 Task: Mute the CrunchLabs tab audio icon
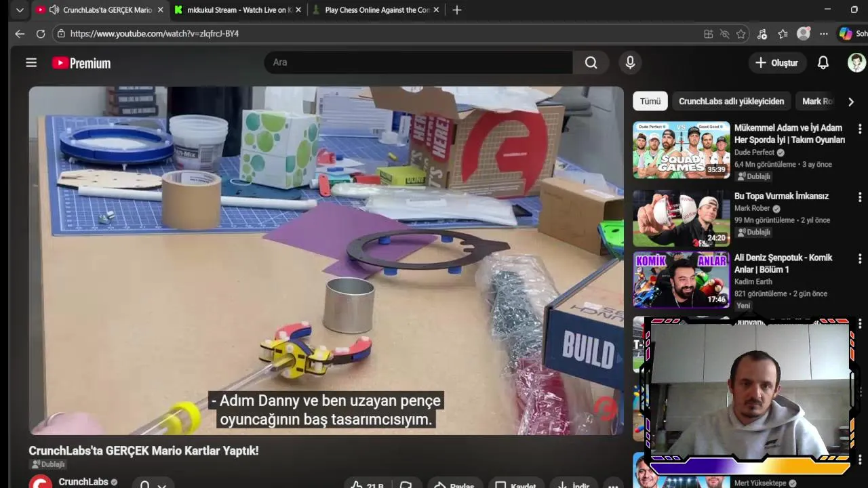click(x=54, y=10)
